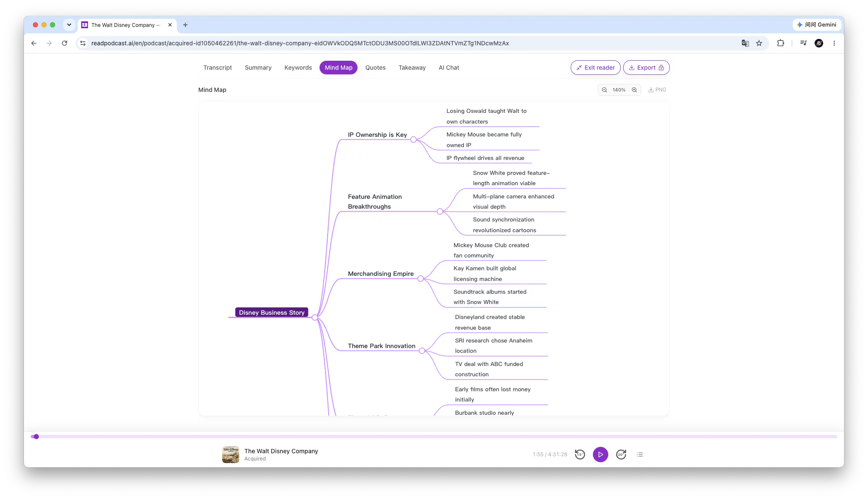Click 'Multi-plane camera enhanced visual depth'
The height and width of the screenshot is (499, 868).
pos(513,201)
